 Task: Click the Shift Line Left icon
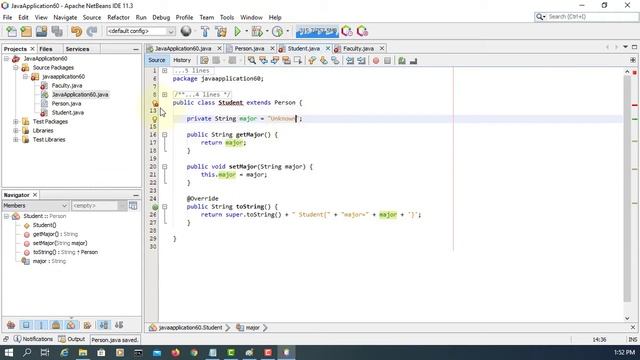pos(350,60)
